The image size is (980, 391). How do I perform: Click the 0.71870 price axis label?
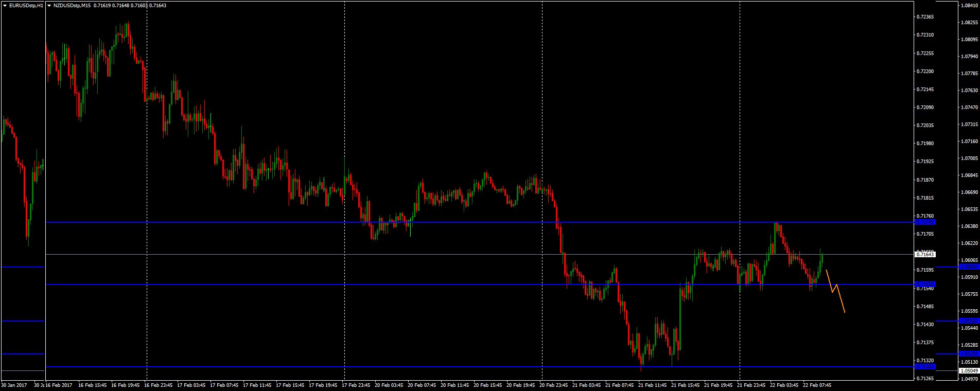[925, 180]
